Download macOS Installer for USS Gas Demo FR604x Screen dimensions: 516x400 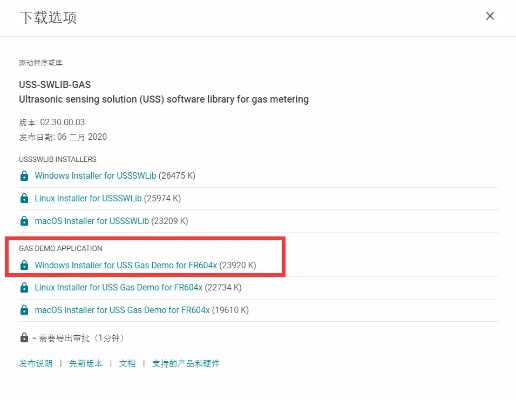click(x=122, y=310)
